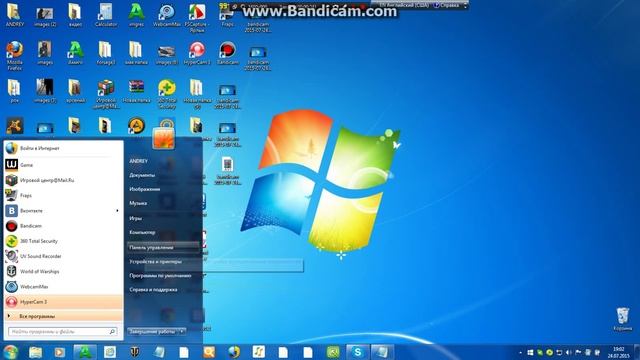Open the Recycle Bin on the desktop
Image resolution: width=640 pixels, height=360 pixels.
622,319
